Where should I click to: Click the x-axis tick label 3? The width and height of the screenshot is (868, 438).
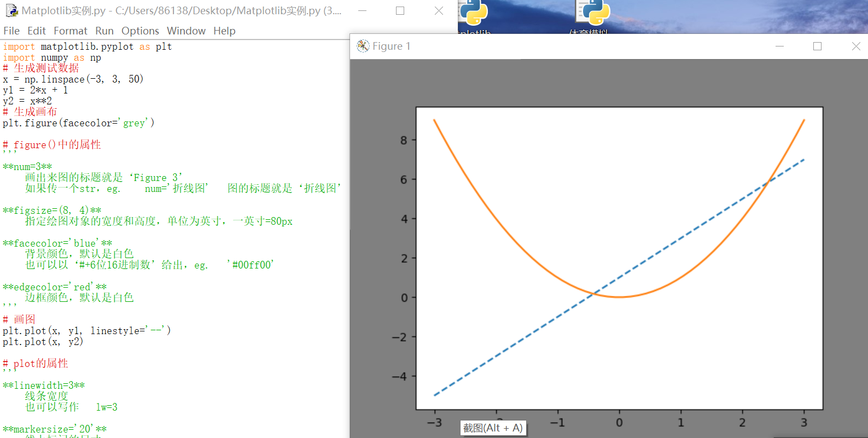click(803, 423)
